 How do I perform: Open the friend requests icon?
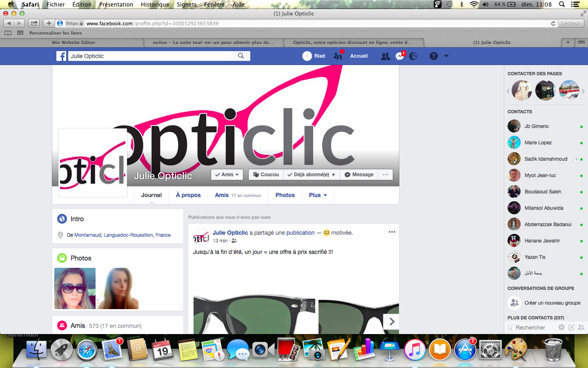(x=385, y=56)
